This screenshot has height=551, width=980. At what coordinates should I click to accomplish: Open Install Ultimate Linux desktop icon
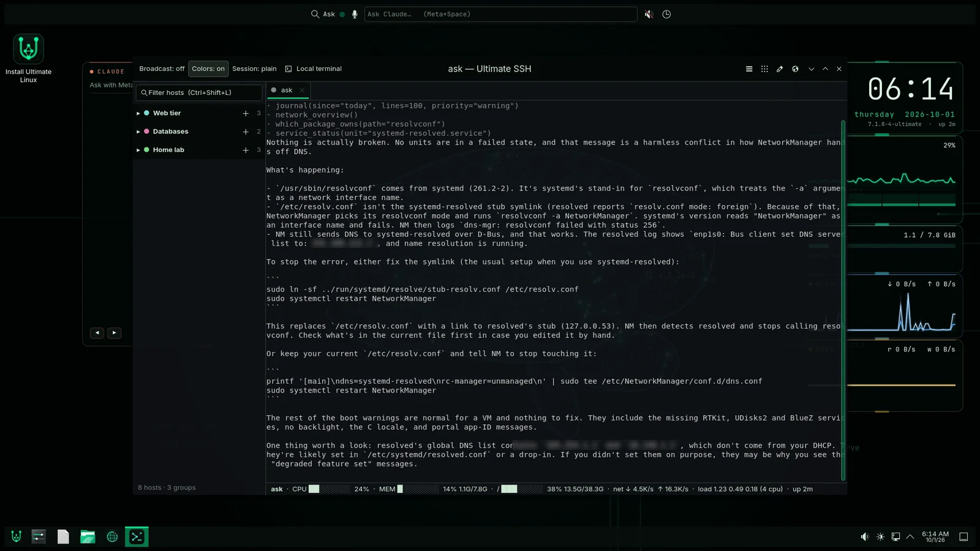point(28,58)
